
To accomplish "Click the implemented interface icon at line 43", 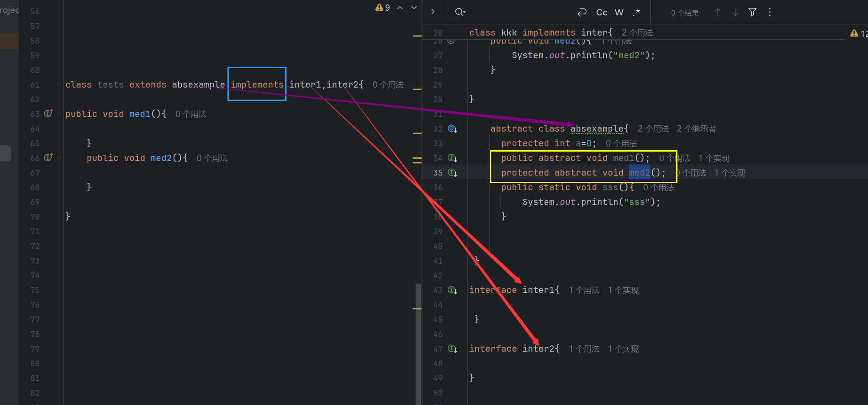I will point(452,290).
